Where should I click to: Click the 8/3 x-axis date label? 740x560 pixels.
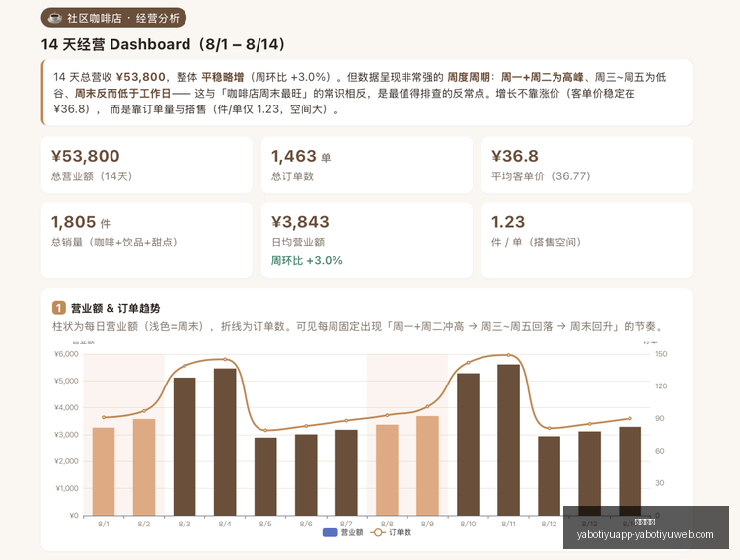185,524
